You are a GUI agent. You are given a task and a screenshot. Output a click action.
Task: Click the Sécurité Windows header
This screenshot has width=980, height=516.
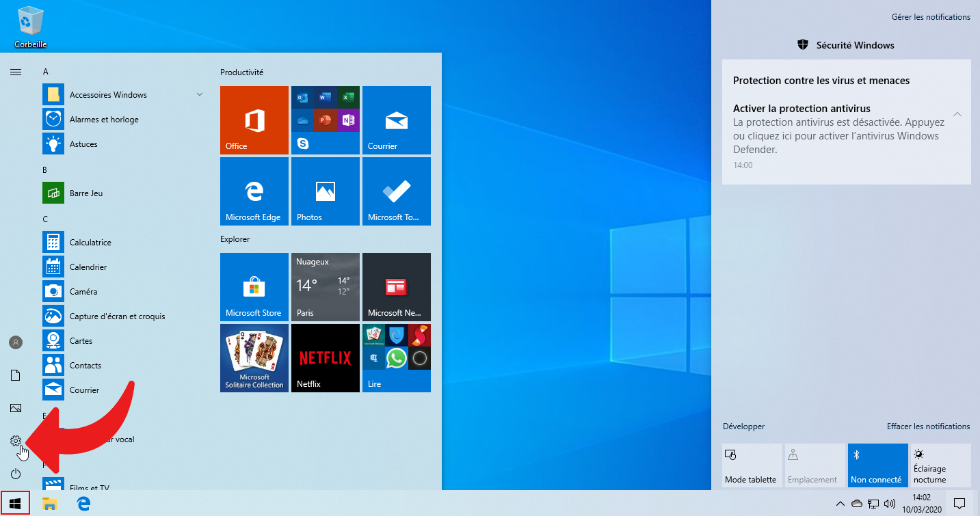coord(846,45)
